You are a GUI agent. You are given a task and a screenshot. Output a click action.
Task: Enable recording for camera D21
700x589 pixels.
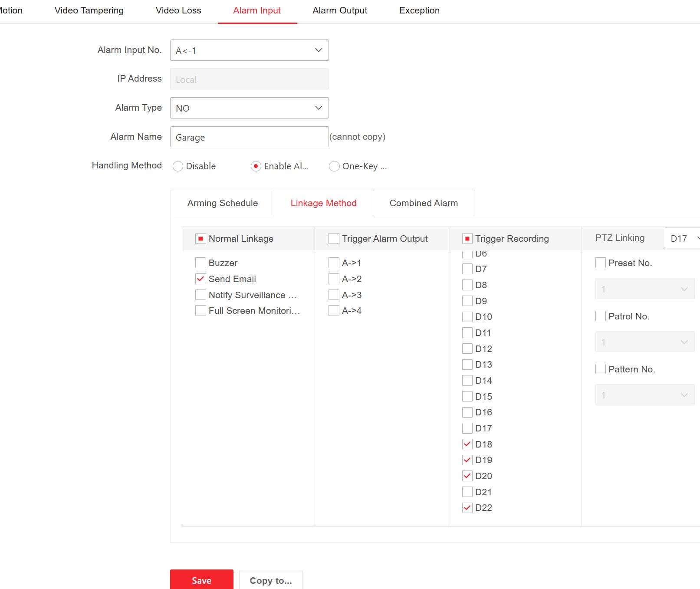point(467,492)
